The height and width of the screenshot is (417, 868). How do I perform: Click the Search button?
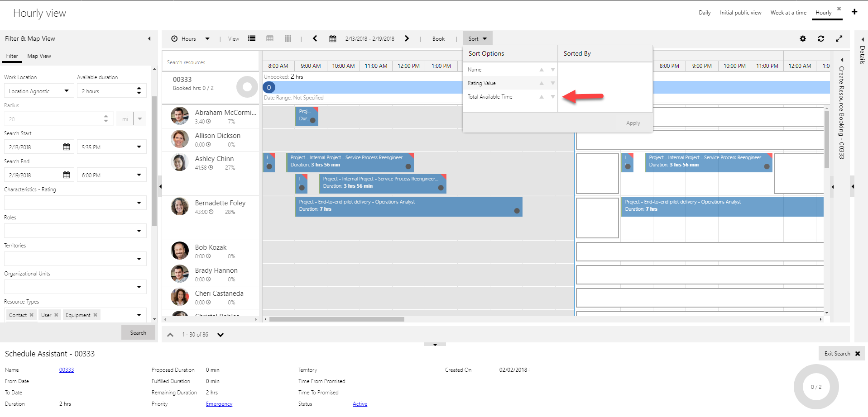[x=138, y=333]
